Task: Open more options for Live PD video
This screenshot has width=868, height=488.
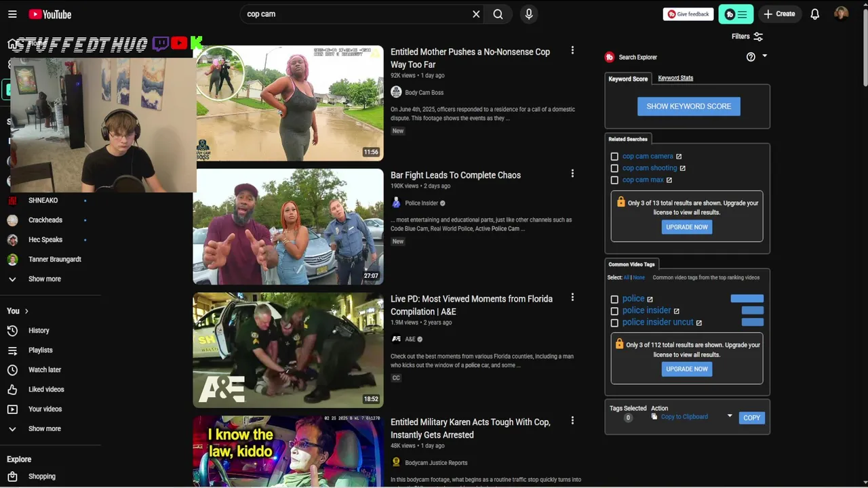Action: 572,298
